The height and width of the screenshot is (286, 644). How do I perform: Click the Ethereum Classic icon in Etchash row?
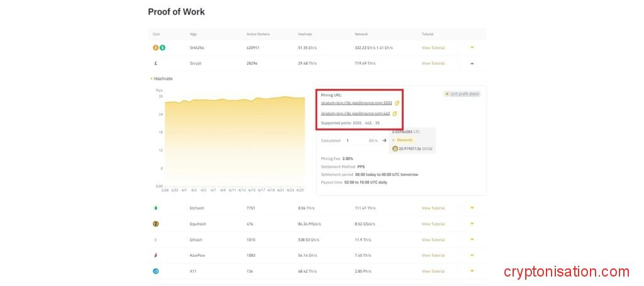[156, 208]
